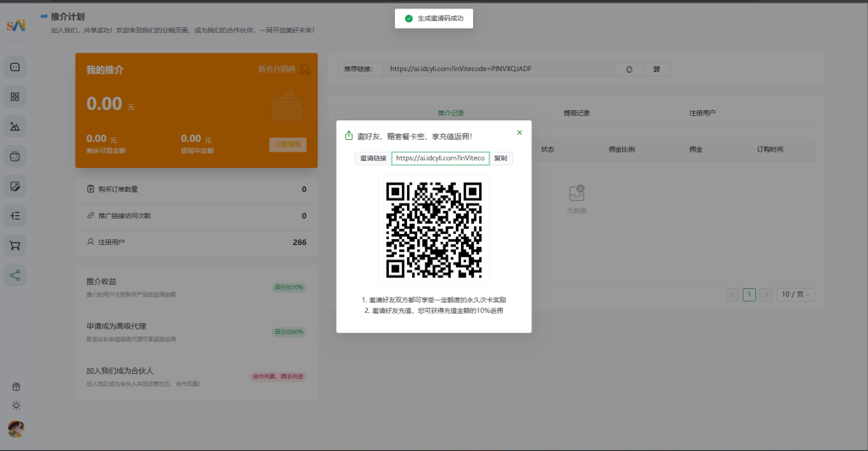The image size is (868, 451).
Task: Click the share/referral icon in sidebar
Action: pos(14,275)
